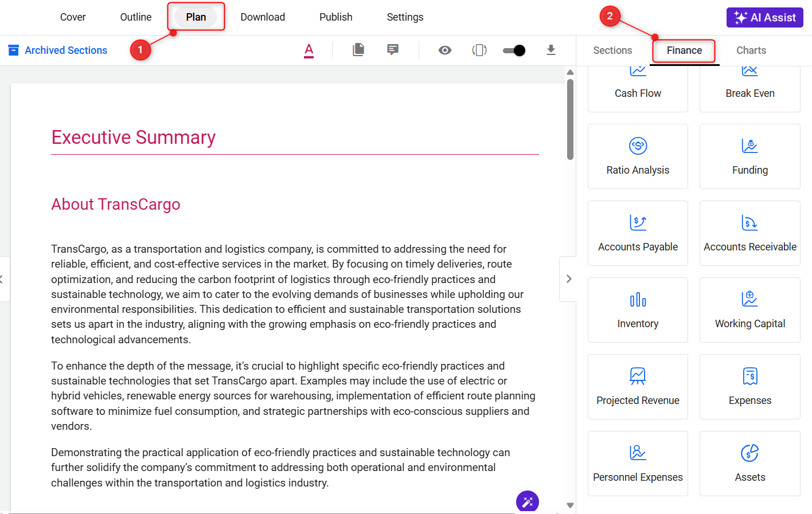Click the Assets pie icon
Viewport: 812px width, 514px height.
click(749, 453)
